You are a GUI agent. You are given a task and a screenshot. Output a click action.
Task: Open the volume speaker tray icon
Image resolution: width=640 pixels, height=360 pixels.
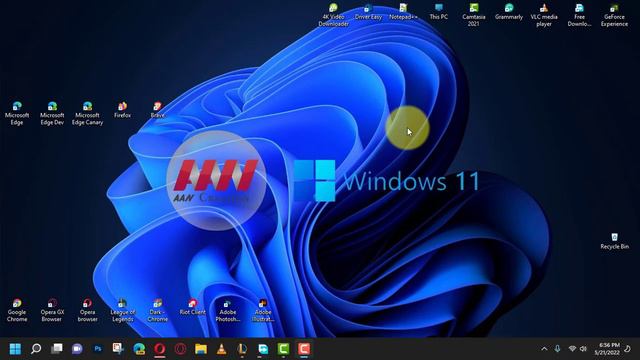584,349
